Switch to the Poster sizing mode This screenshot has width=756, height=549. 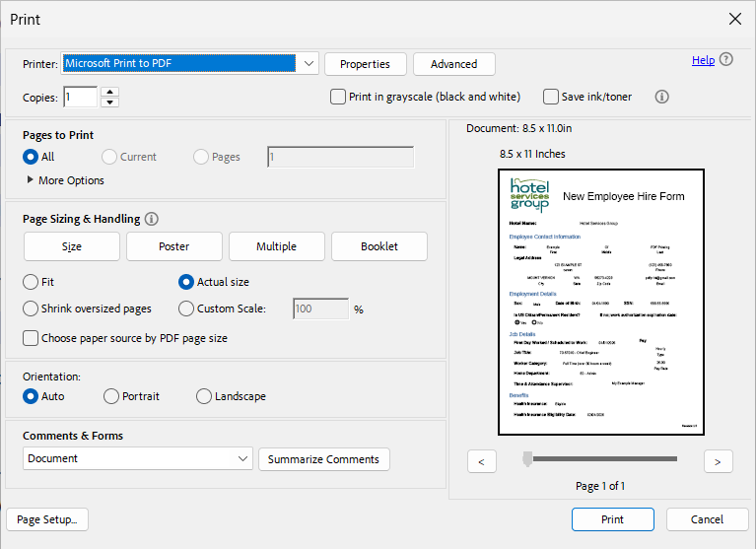pyautogui.click(x=174, y=246)
